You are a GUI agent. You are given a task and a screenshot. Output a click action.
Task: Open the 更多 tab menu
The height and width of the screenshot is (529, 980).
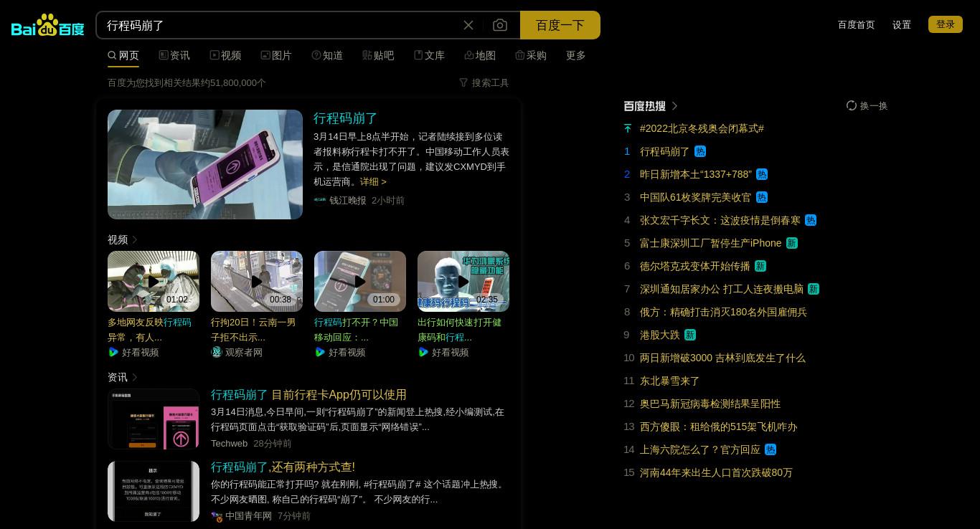576,55
